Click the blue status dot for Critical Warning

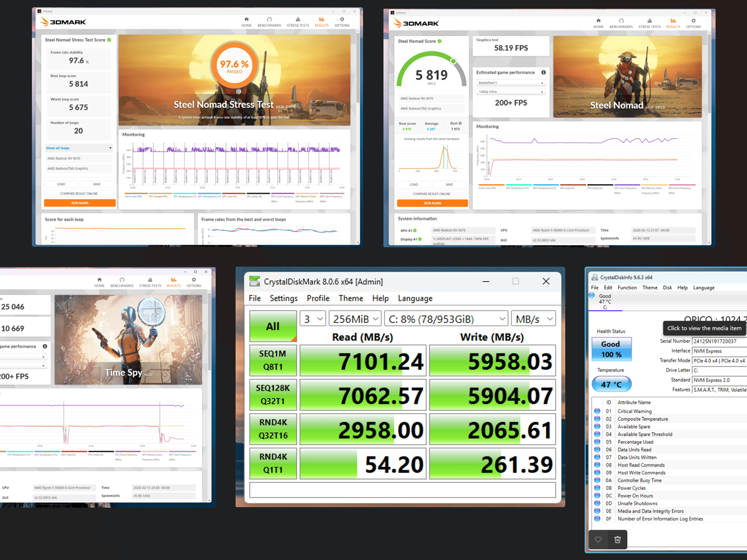tap(597, 411)
